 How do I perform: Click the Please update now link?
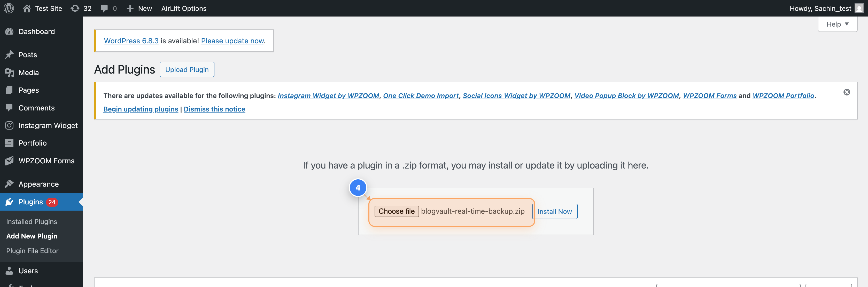tap(232, 41)
